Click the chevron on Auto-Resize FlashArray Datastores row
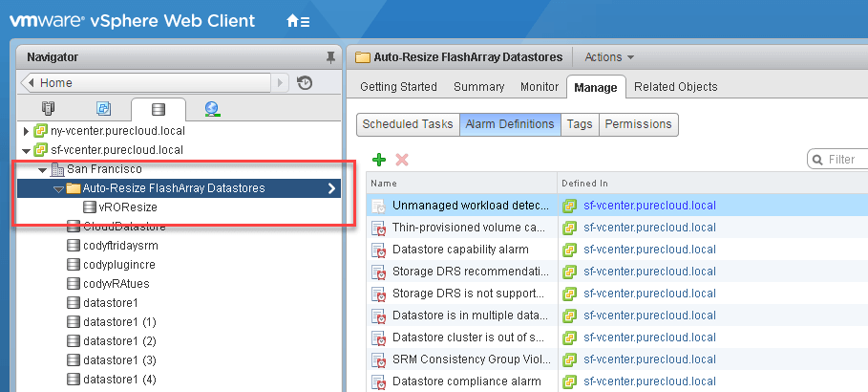Image resolution: width=868 pixels, height=392 pixels. [332, 188]
